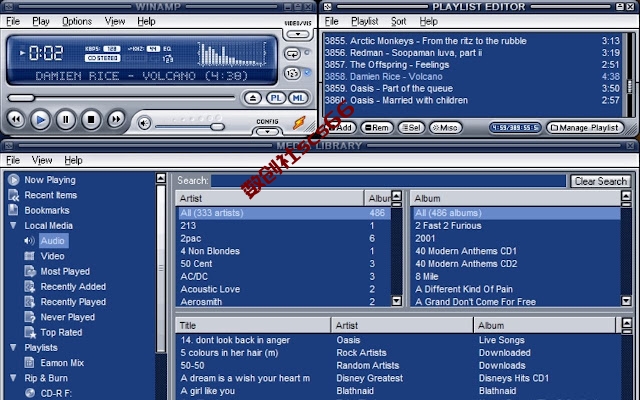This screenshot has width=640, height=400.
Task: Open the Recently Played view
Action: tap(73, 302)
